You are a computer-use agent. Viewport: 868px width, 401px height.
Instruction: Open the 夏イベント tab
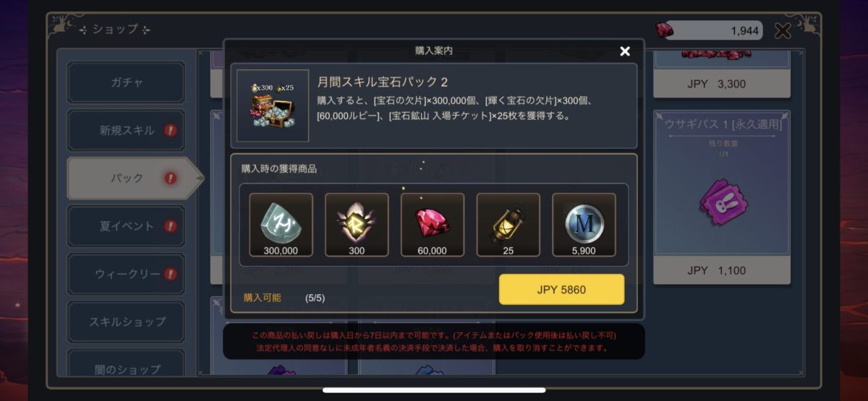click(126, 226)
